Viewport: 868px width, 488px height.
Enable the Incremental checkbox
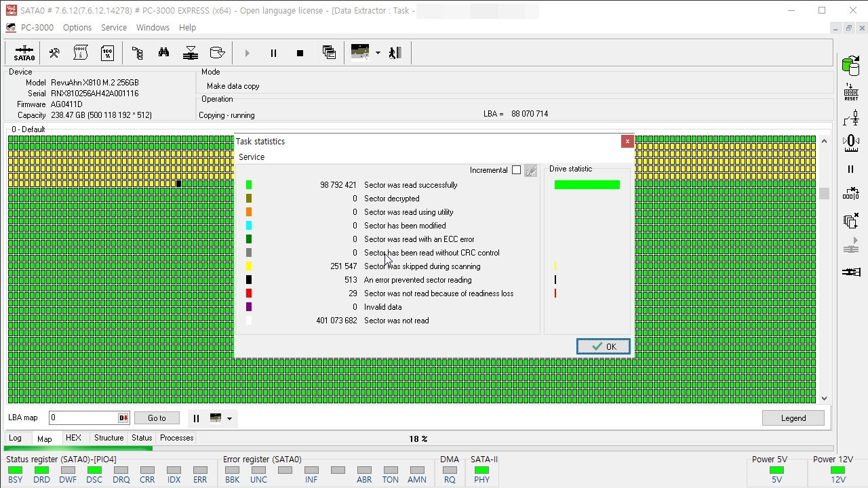point(516,170)
